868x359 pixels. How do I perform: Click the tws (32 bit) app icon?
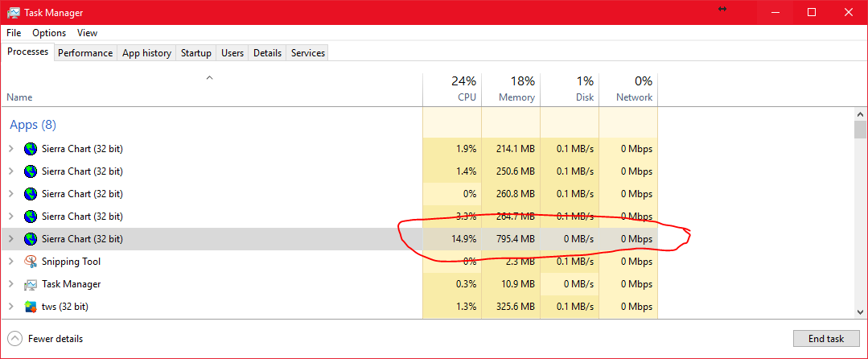click(x=31, y=307)
